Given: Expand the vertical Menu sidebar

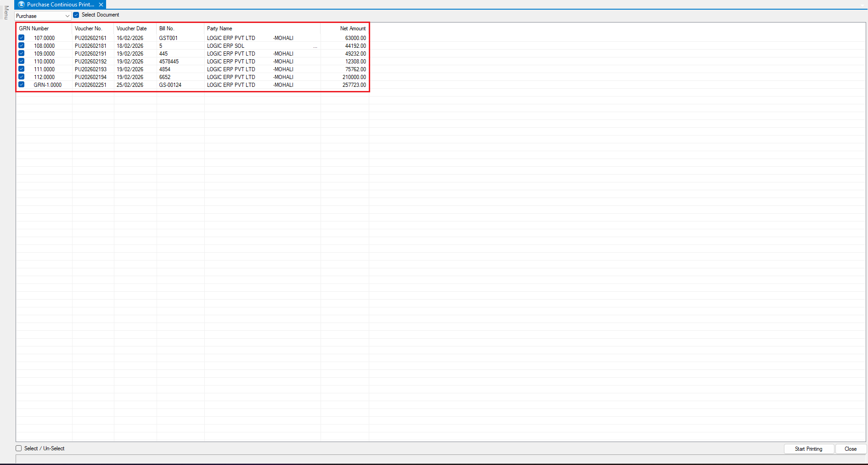Looking at the screenshot, I should [x=6, y=12].
